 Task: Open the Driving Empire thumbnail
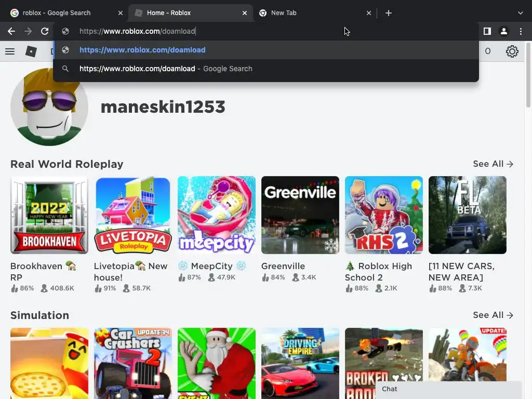pos(300,363)
